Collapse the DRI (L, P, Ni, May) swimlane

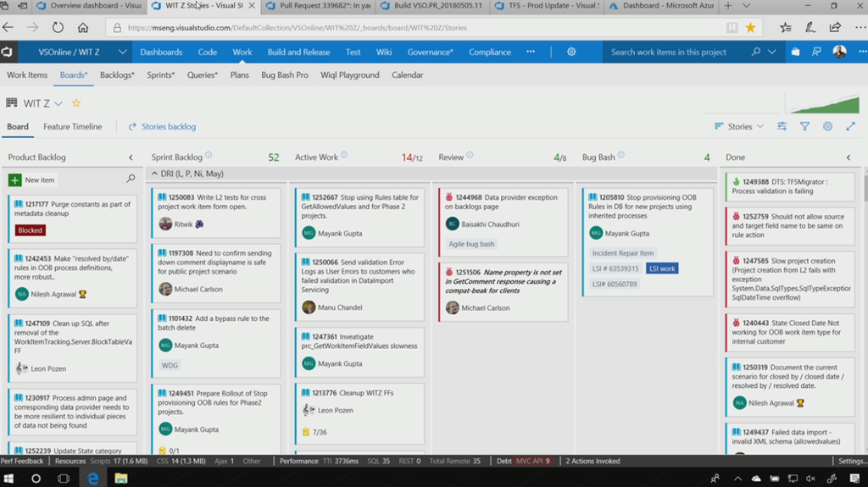coord(155,174)
